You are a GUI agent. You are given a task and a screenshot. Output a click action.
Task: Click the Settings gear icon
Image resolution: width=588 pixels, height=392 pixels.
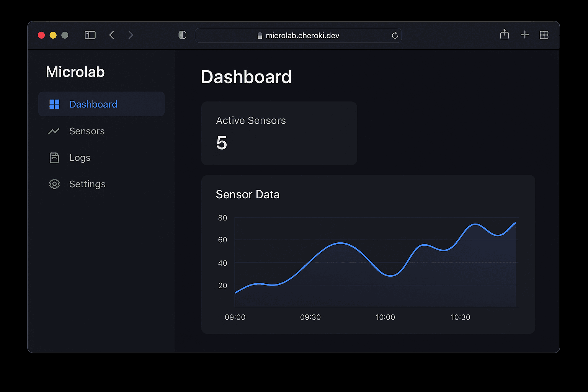coord(54,184)
